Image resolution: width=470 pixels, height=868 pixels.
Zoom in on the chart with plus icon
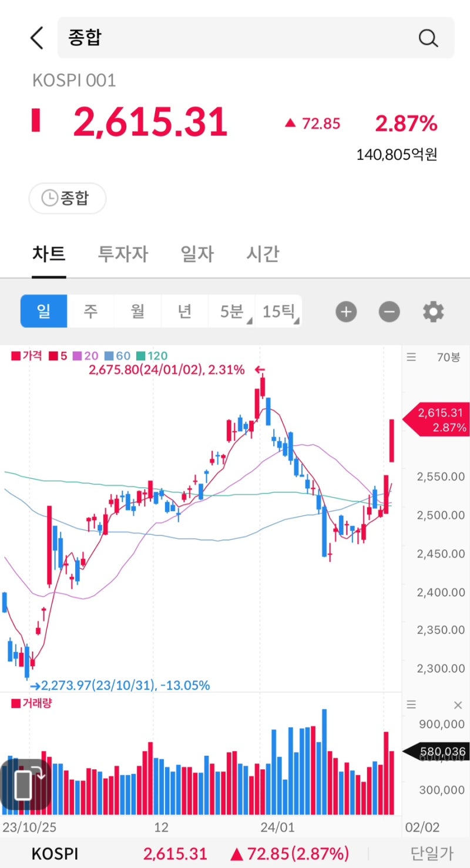click(x=346, y=311)
